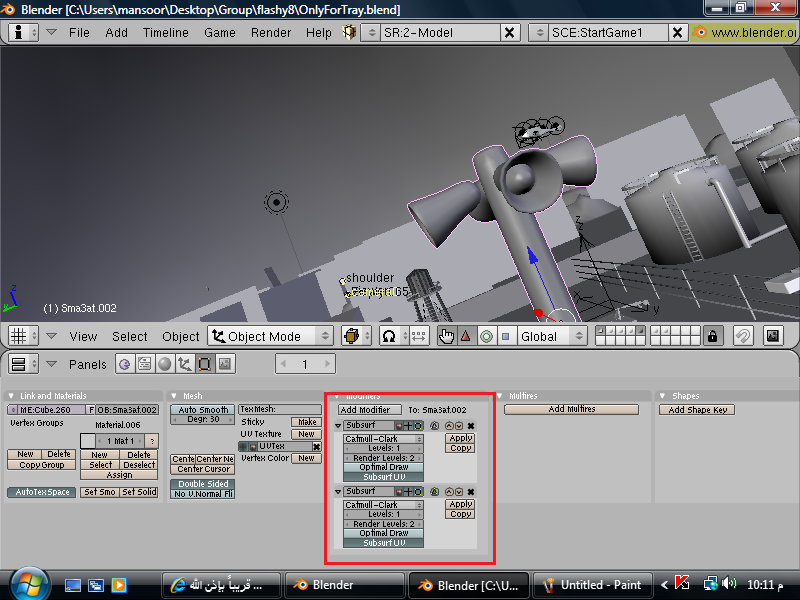Click the magnet snap icon in 3D header

[743, 336]
